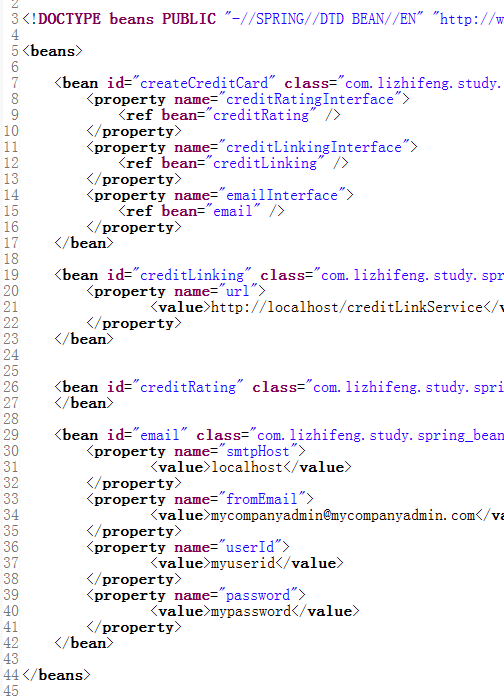Click the closing bean tag on line 42
Screen dimensions: 504x696
[x=84, y=642]
